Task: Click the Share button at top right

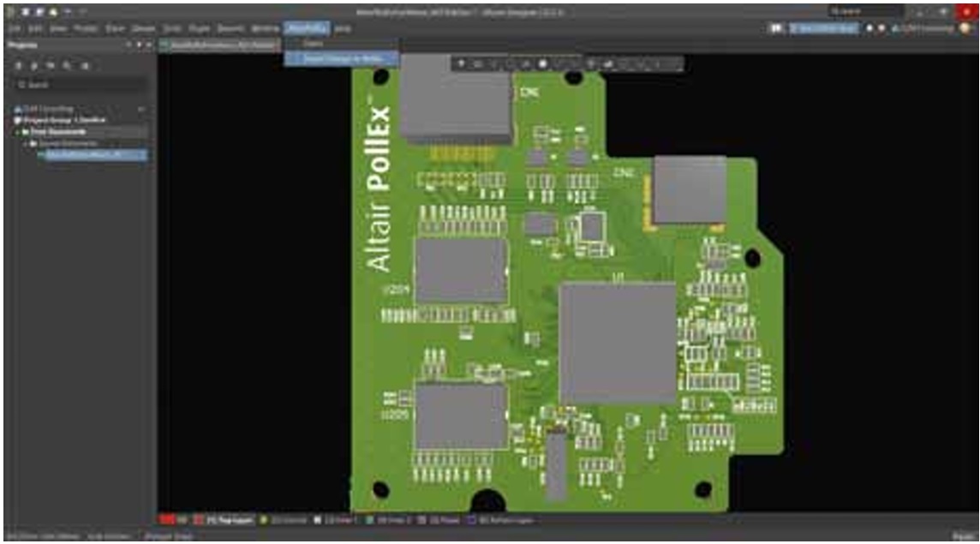Action: [x=822, y=28]
